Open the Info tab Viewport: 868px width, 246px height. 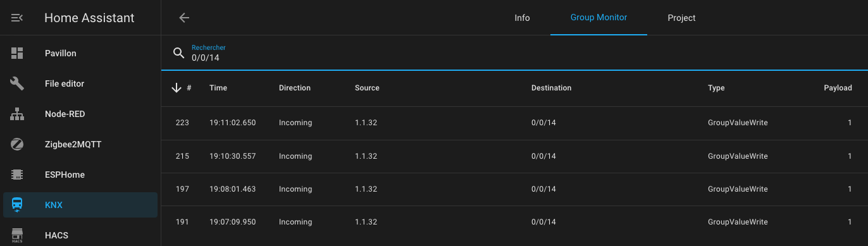(522, 18)
